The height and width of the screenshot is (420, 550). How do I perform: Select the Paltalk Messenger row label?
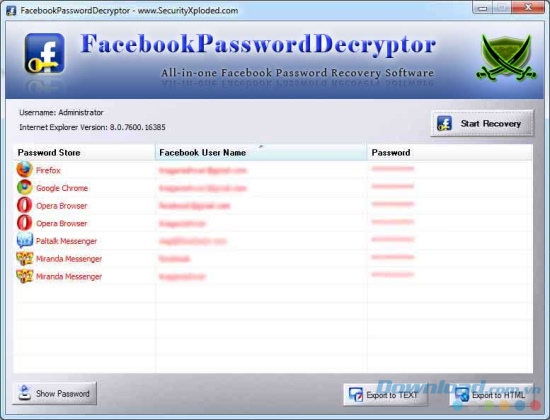click(x=66, y=241)
